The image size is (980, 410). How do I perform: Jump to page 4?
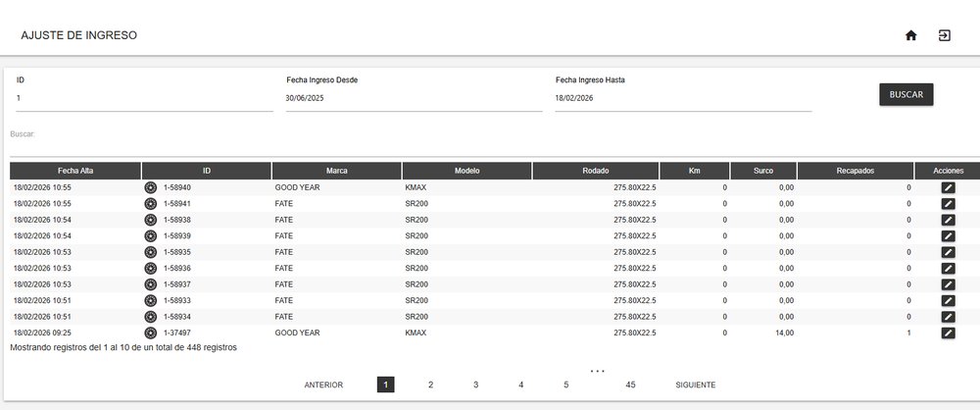(520, 384)
